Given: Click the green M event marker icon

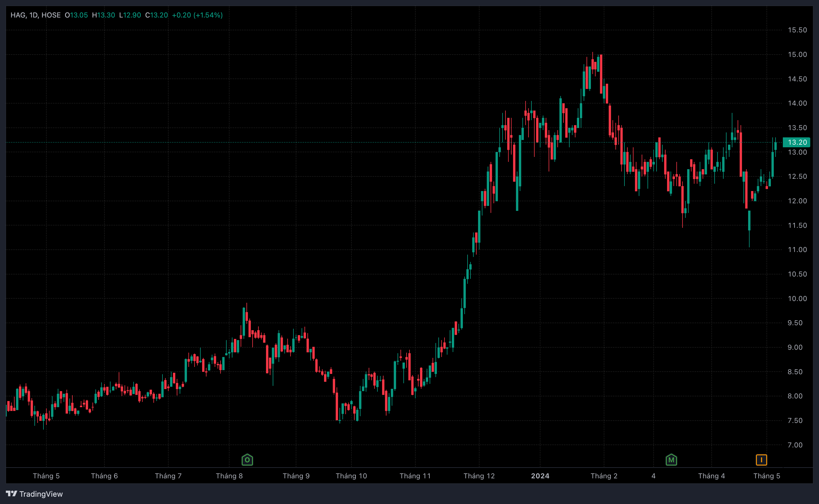Looking at the screenshot, I should coord(671,460).
